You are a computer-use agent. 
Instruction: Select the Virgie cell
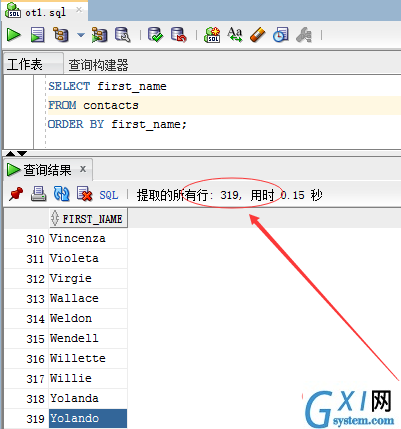coord(88,279)
